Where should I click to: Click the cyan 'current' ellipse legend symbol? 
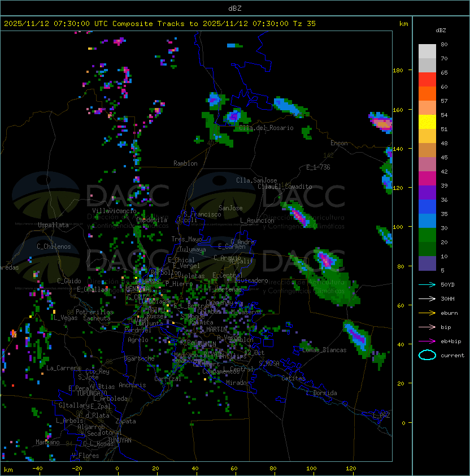click(x=427, y=355)
